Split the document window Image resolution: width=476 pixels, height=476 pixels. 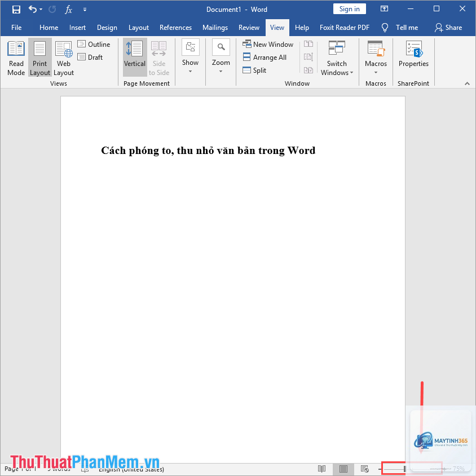pos(254,70)
